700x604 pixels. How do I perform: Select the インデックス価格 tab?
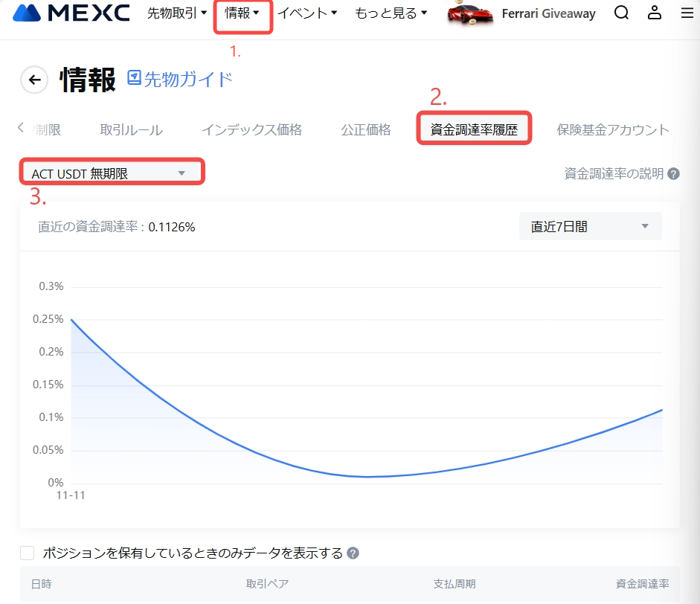click(x=251, y=130)
